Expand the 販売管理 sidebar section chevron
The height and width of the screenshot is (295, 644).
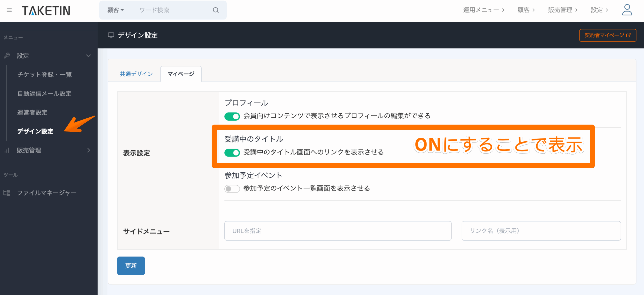88,150
